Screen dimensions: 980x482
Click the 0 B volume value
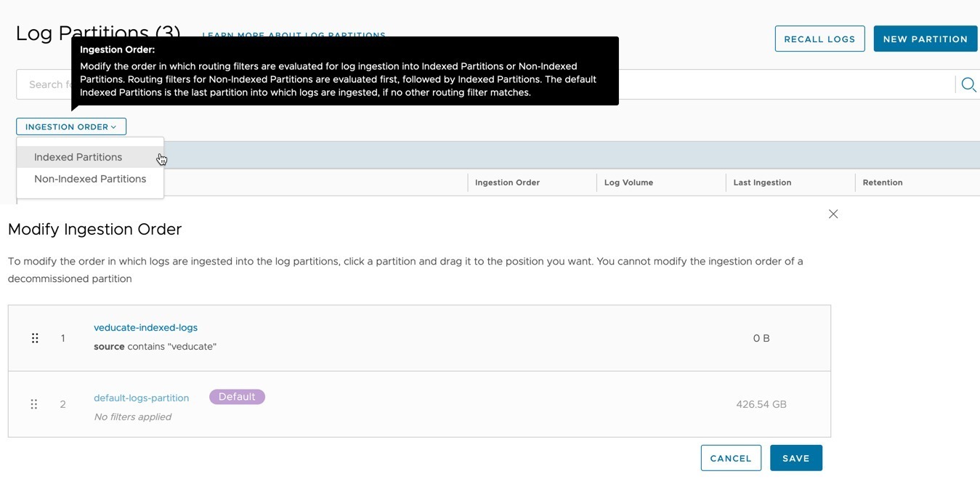(x=761, y=338)
